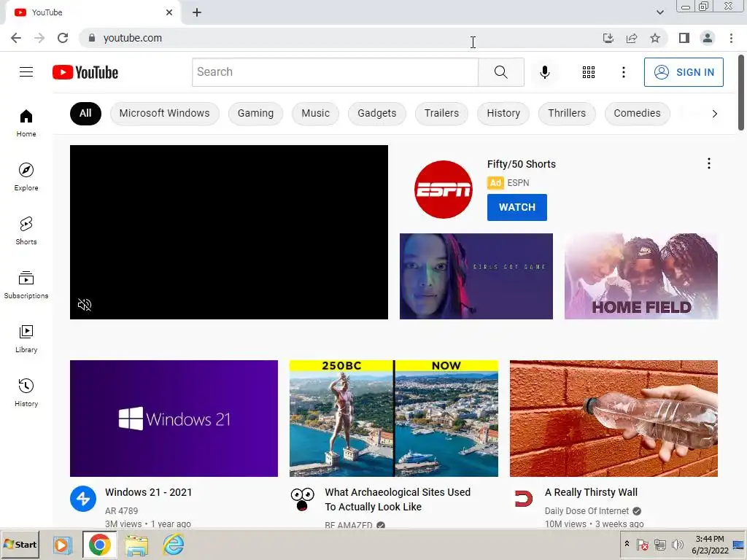The image size is (747, 560).
Task: Open the YouTube hamburger guide menu
Action: pos(26,72)
